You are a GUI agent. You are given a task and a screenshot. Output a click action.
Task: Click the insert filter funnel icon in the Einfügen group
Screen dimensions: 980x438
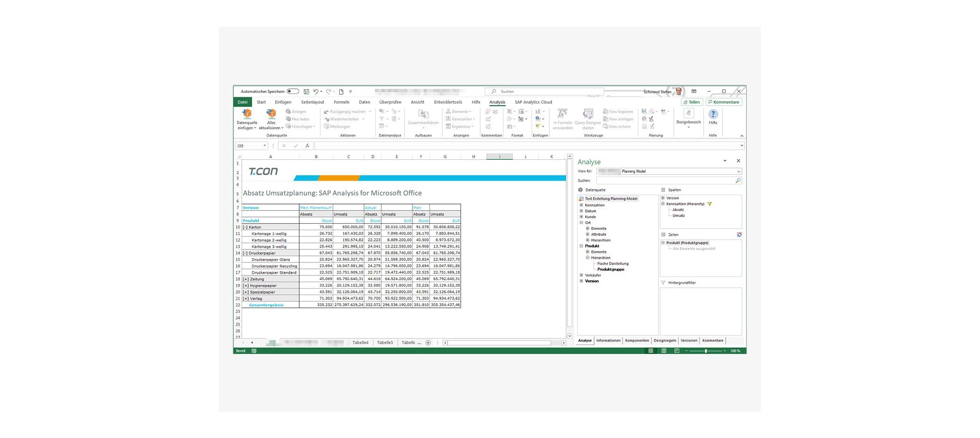(x=538, y=127)
